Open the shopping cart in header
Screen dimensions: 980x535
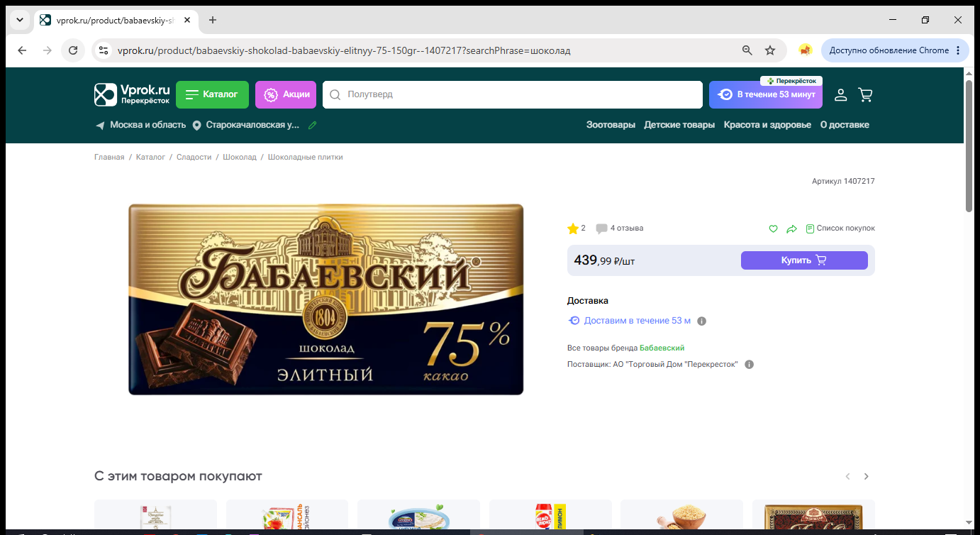click(865, 94)
